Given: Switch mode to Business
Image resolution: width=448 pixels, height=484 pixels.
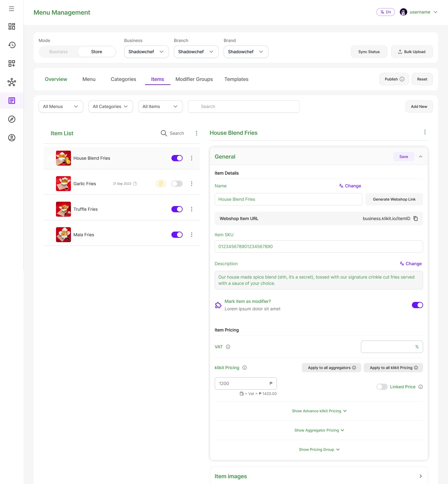Looking at the screenshot, I should pos(58,52).
